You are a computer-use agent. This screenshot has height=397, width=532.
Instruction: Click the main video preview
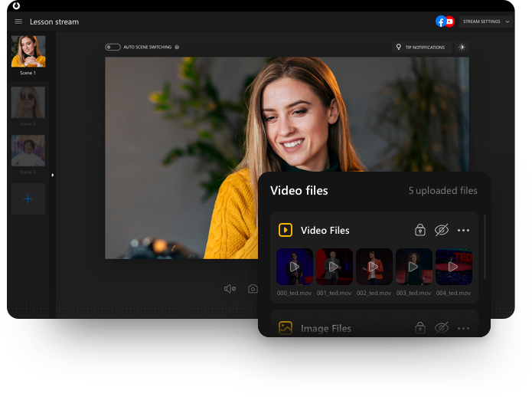287,158
